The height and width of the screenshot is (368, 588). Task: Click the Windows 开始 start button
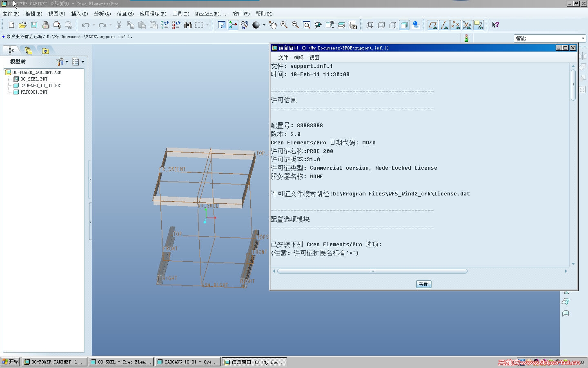coord(10,362)
